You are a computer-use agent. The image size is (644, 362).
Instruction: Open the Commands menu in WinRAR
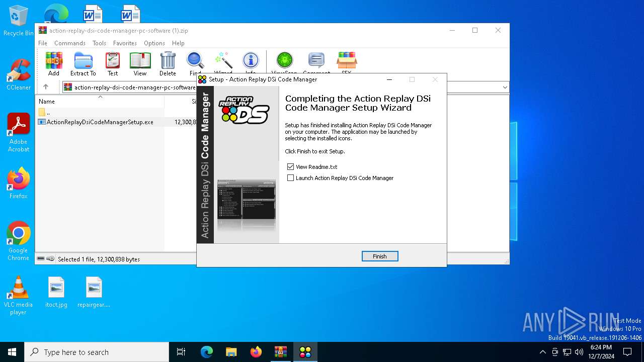(70, 43)
